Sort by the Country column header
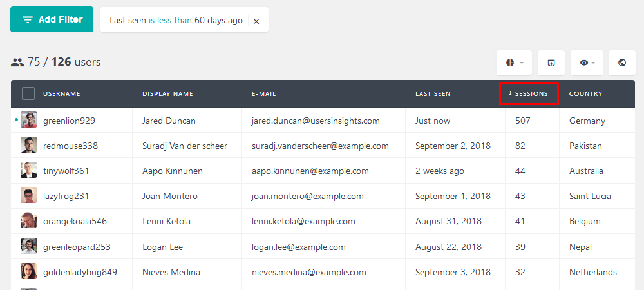This screenshot has width=644, height=290. point(585,93)
